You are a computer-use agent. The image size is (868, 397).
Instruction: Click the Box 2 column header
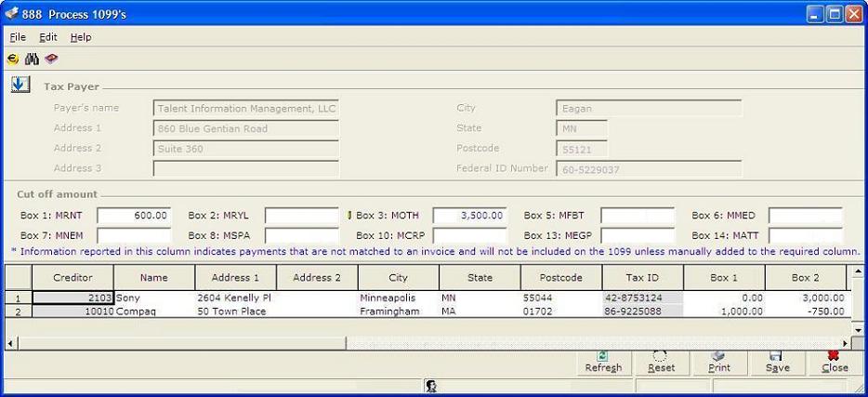(x=805, y=277)
